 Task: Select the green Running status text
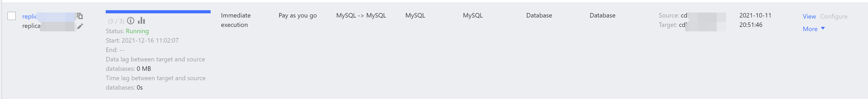pyautogui.click(x=137, y=31)
